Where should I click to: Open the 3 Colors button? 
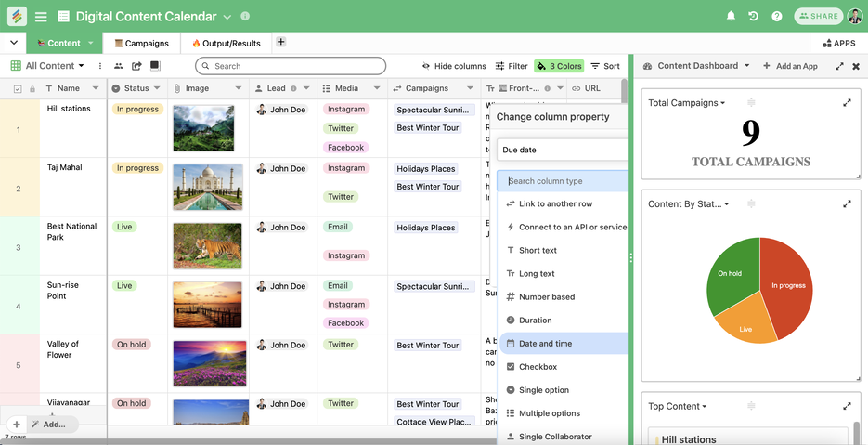[559, 66]
